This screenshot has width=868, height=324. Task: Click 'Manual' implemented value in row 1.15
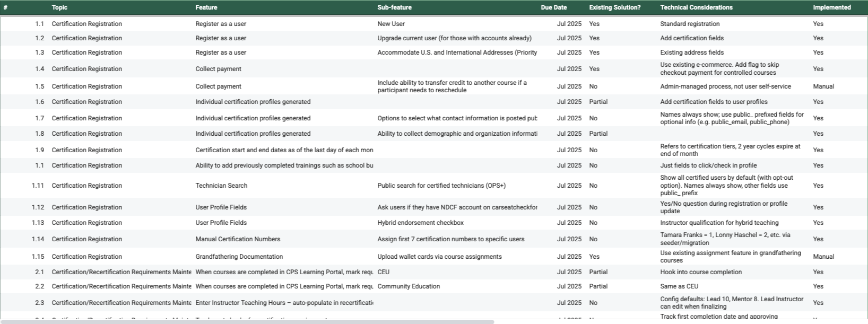[x=823, y=257]
